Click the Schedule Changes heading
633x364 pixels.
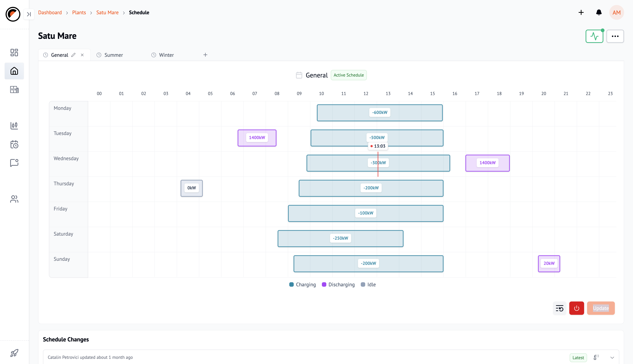[66, 340]
